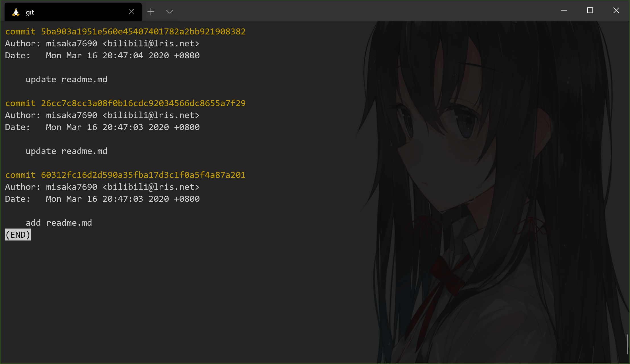Click the 'update readme.md' message under commit 5ba903a
This screenshot has height=364, width=630.
tap(67, 79)
